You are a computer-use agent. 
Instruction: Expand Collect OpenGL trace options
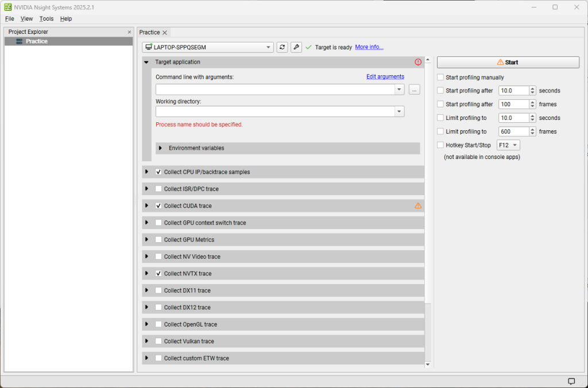(146, 324)
